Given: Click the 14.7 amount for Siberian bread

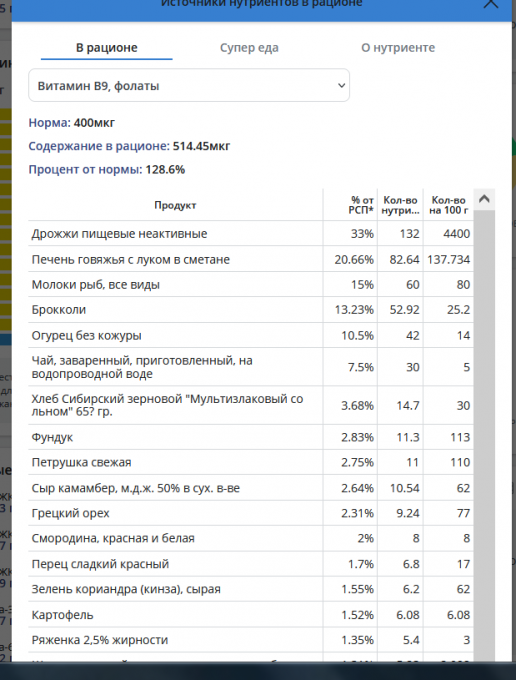Looking at the screenshot, I should click(x=408, y=405).
